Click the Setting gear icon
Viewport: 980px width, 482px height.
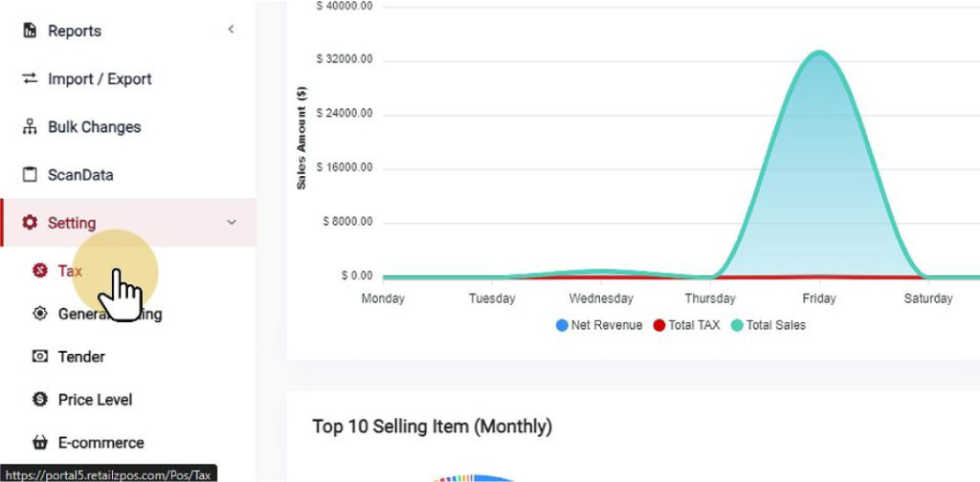30,223
